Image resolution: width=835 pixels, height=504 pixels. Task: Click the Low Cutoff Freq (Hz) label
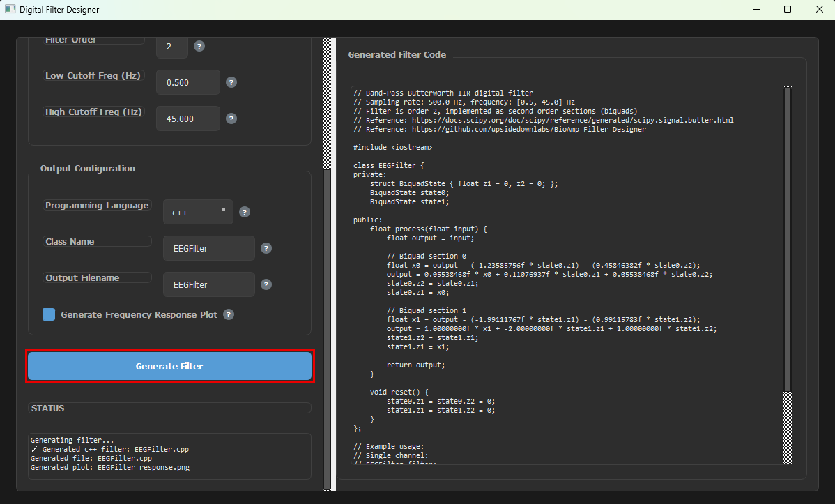(x=93, y=76)
